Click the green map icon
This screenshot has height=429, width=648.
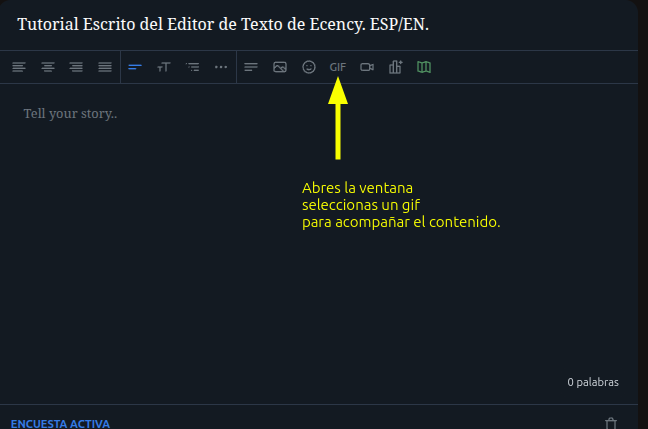424,67
